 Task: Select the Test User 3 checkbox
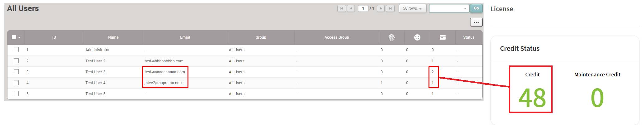16,72
